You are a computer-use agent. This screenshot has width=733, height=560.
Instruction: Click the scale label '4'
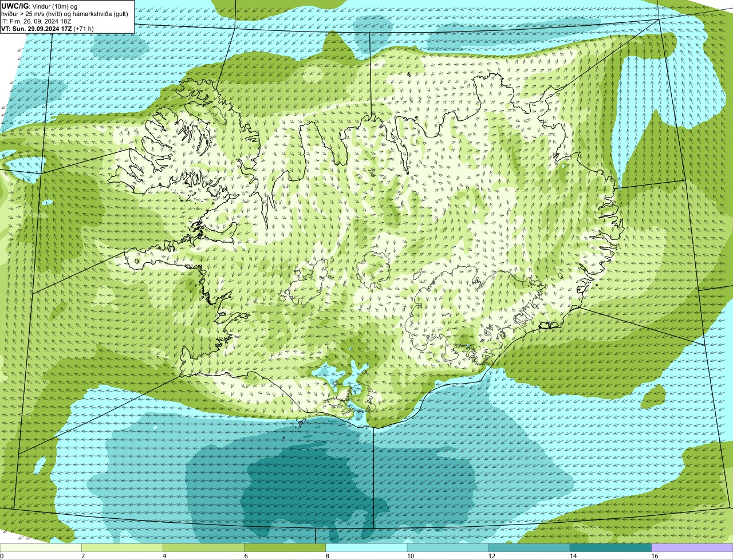pos(164,556)
